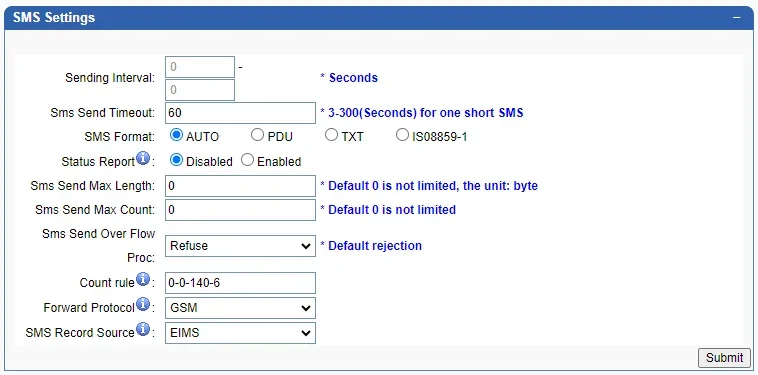Select the AUTO SMS format radio button
This screenshot has height=375, width=758.
pyautogui.click(x=176, y=135)
